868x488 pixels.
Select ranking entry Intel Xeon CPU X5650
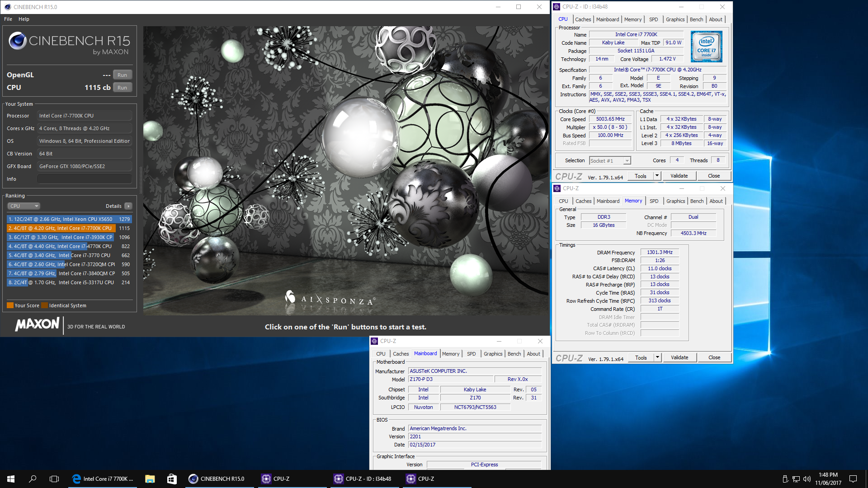pyautogui.click(x=69, y=219)
